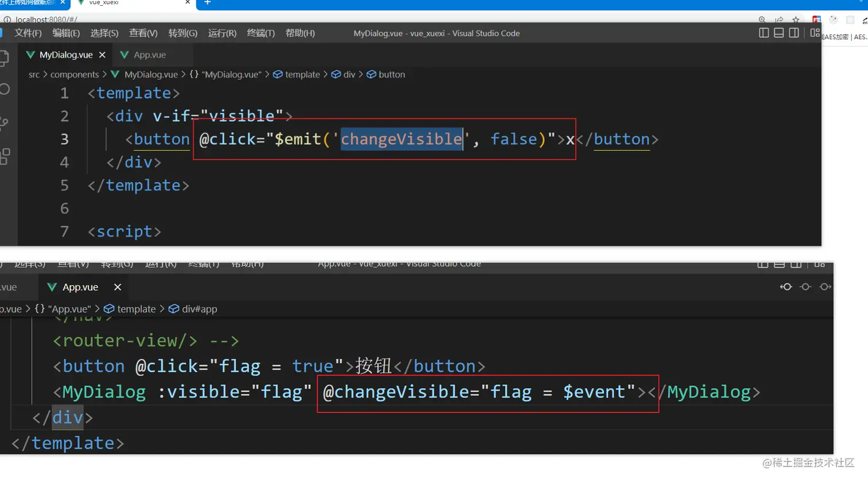Click '按钮' text in App.vue code

click(373, 366)
